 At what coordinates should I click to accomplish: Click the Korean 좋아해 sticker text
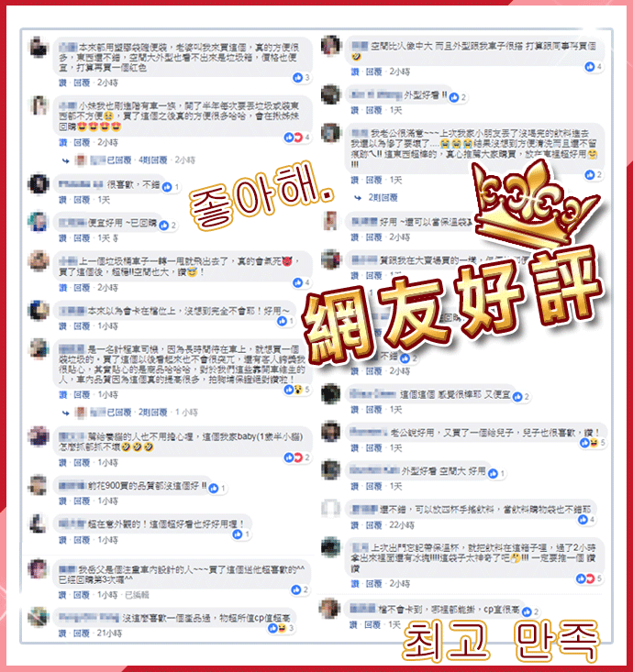pyautogui.click(x=261, y=195)
